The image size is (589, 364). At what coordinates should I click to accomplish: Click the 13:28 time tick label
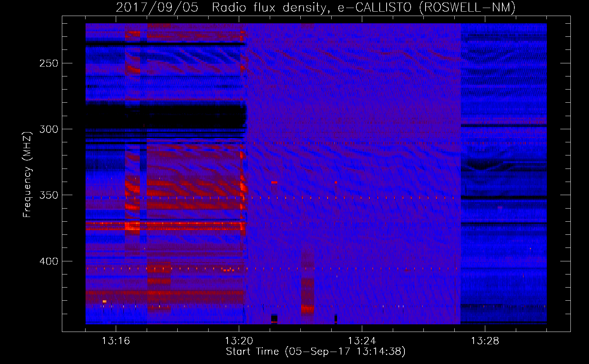click(x=485, y=341)
